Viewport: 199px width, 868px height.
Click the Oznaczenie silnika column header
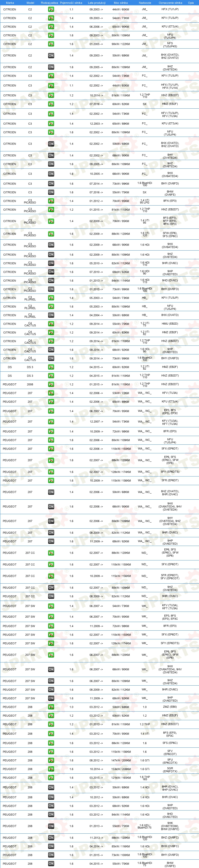tap(170, 3)
